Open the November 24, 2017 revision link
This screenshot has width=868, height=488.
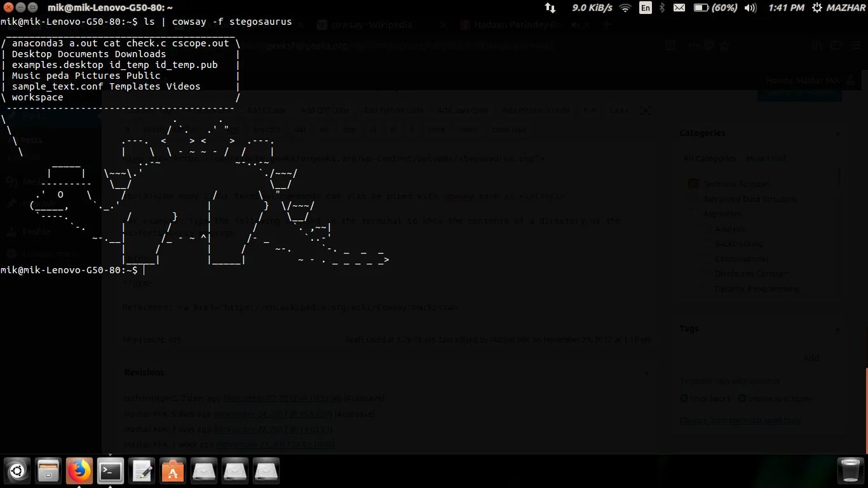point(273,414)
